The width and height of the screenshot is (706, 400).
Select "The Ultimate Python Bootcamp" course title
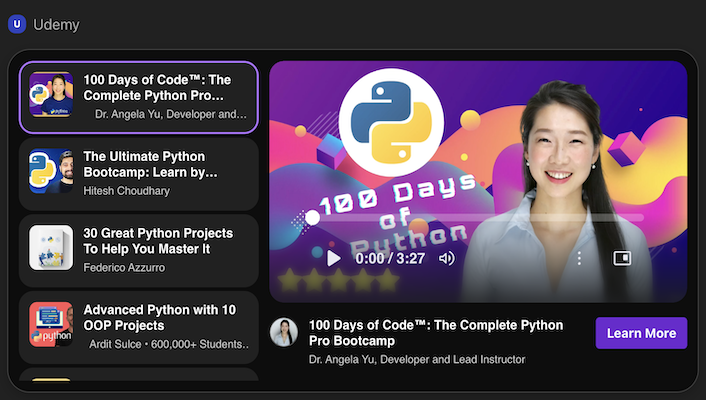(150, 164)
